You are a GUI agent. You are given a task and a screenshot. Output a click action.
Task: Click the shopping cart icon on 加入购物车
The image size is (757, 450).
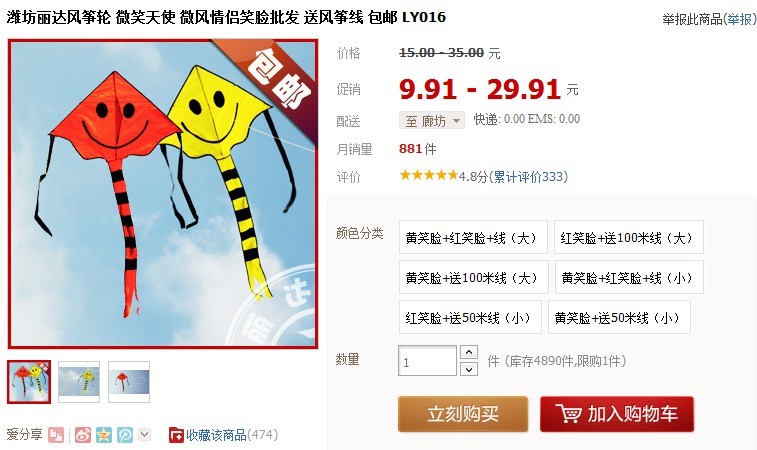568,414
